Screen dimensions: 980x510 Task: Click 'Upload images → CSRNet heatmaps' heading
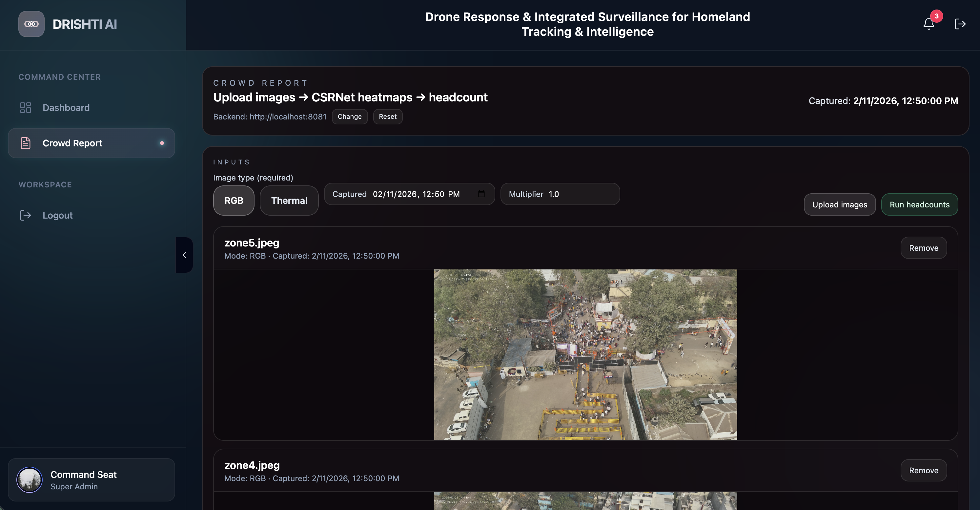350,97
